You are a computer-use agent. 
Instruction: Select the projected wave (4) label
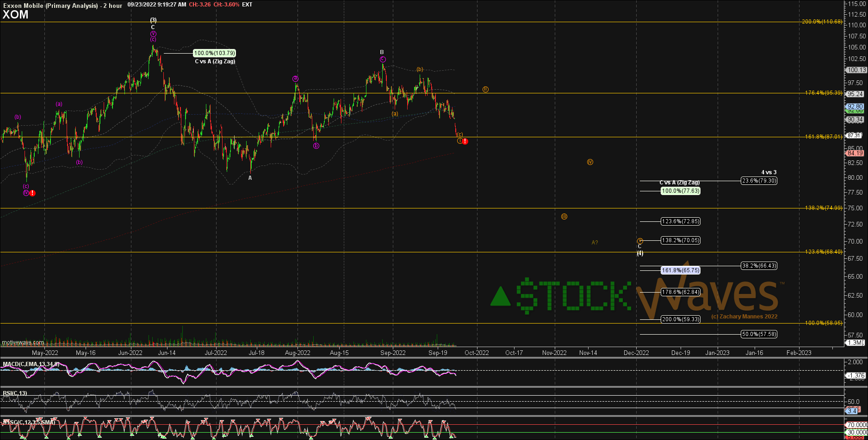[x=640, y=253]
